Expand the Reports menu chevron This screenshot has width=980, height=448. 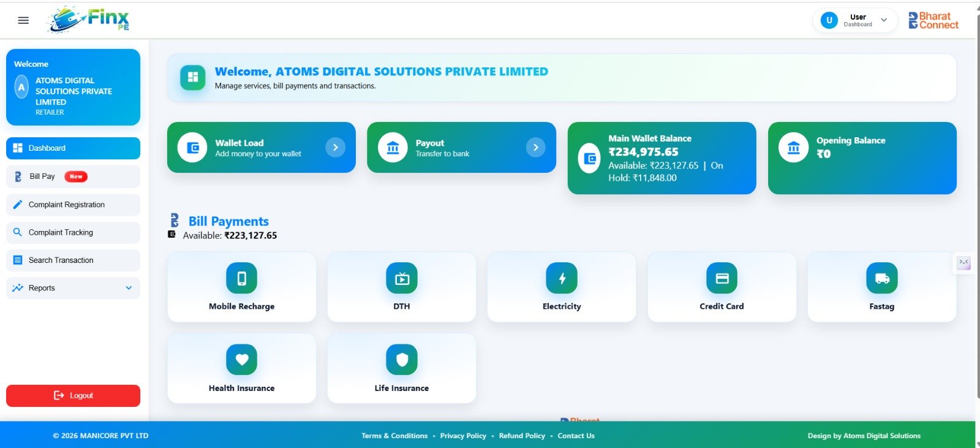[129, 288]
